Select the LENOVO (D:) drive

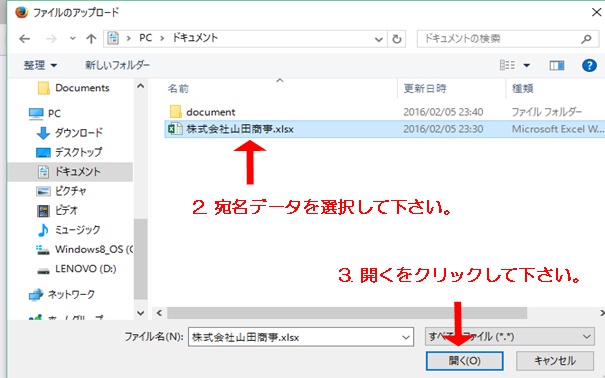(x=76, y=269)
